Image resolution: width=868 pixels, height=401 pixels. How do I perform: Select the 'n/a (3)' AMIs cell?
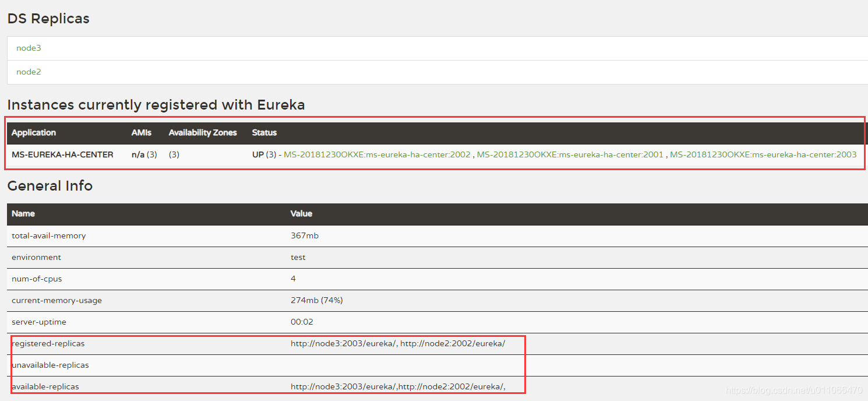144,154
